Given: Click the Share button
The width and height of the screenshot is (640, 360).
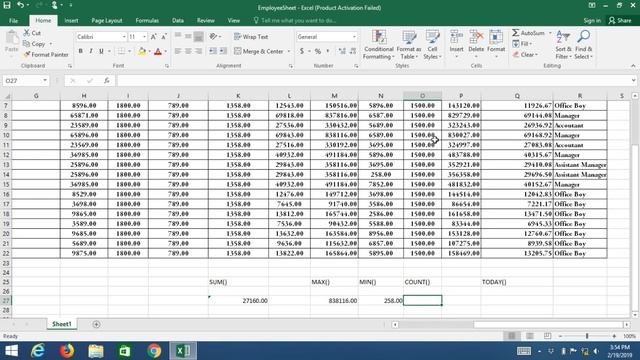Looking at the screenshot, I should (x=620, y=20).
